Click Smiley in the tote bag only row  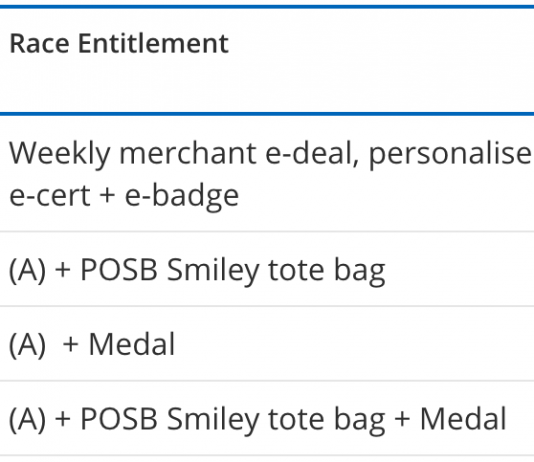[x=213, y=271]
